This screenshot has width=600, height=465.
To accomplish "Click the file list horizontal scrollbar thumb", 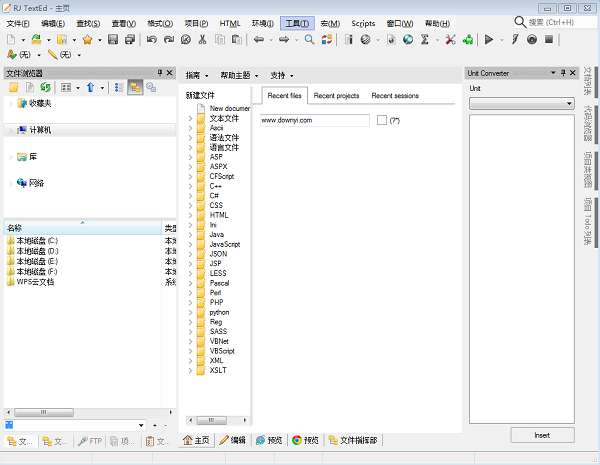I will (44, 412).
